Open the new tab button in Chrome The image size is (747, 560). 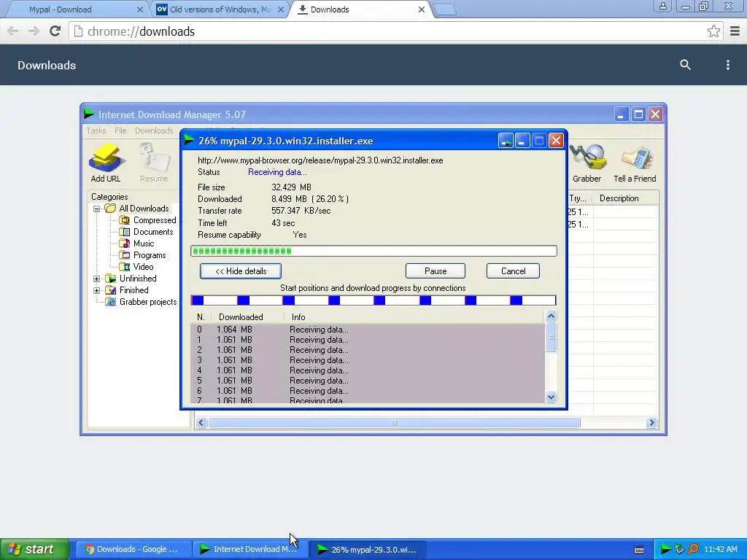pos(446,9)
